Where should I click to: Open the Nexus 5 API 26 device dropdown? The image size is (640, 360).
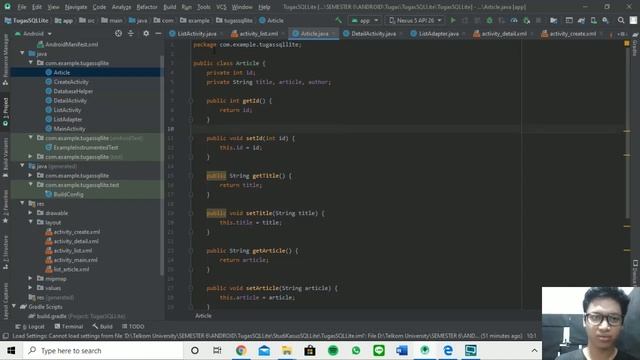(415, 20)
